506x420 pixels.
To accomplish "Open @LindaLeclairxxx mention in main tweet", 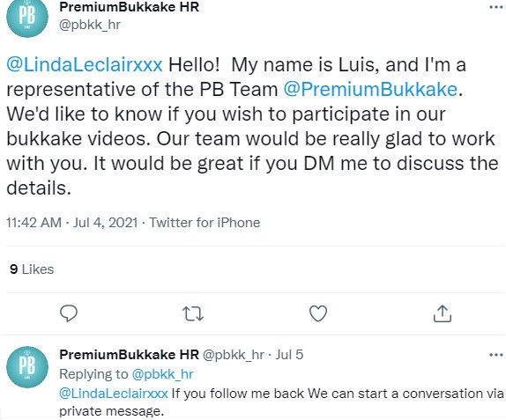I will click(x=85, y=64).
